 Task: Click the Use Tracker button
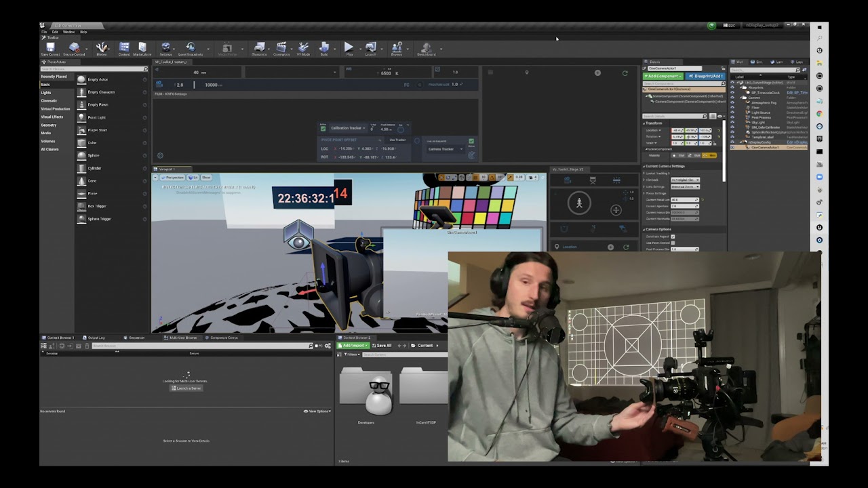tap(397, 140)
